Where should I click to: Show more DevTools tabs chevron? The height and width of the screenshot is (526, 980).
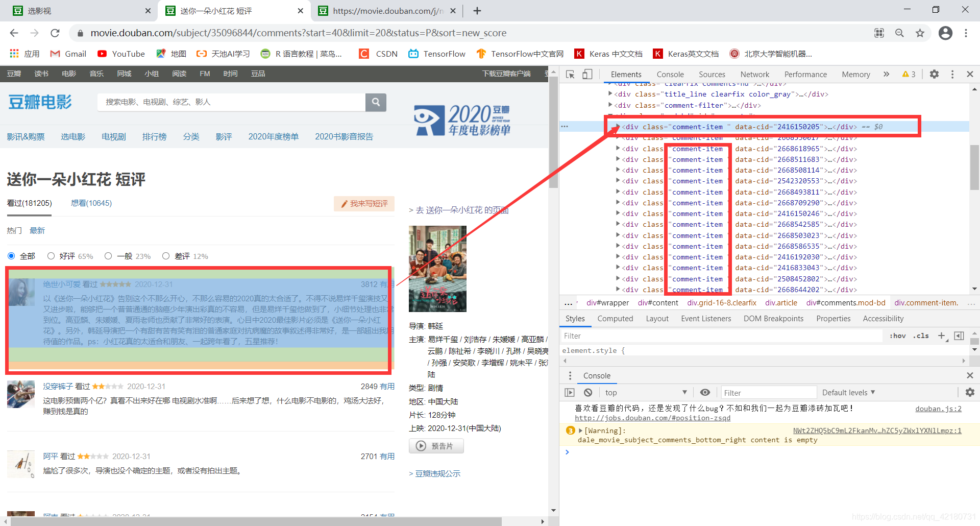coord(886,74)
